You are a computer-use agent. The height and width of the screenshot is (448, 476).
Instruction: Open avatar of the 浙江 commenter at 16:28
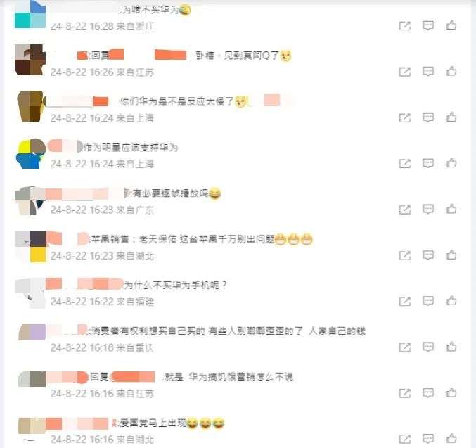click(x=30, y=14)
